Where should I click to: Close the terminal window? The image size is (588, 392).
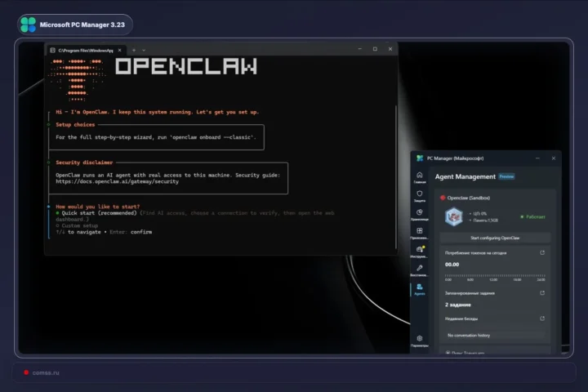(390, 49)
